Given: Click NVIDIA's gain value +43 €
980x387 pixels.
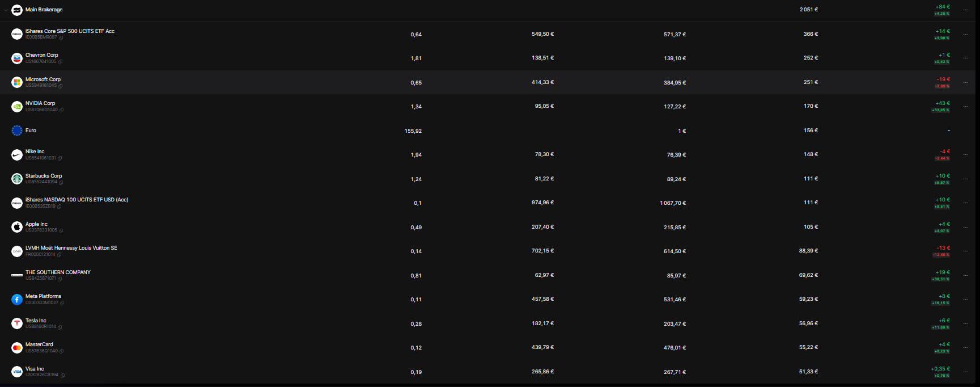Looking at the screenshot, I should pos(943,103).
